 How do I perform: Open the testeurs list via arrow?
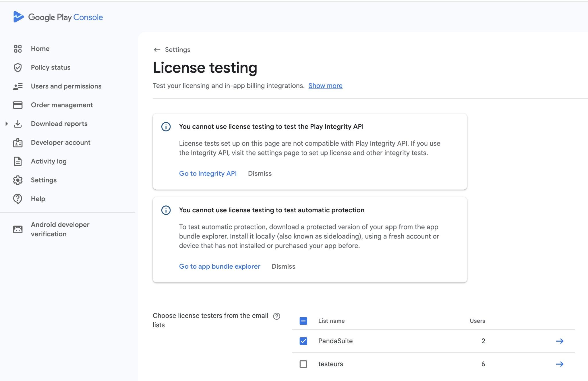(x=560, y=364)
